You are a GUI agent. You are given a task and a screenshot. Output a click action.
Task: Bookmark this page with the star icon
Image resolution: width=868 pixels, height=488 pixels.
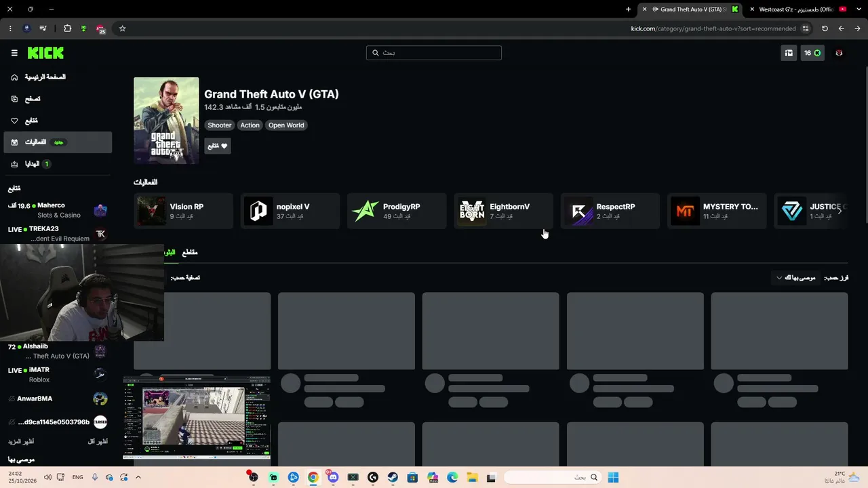(x=122, y=28)
